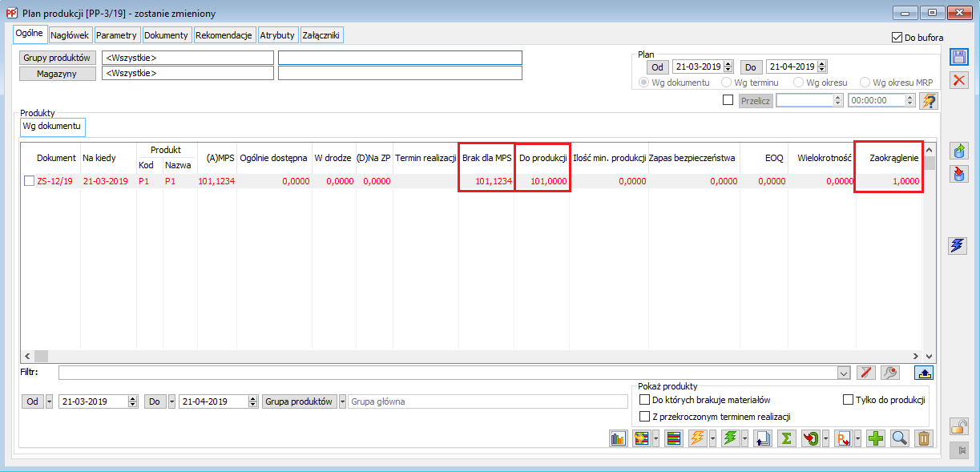
Task: Save the plan with the floppy disk icon
Action: [x=959, y=57]
